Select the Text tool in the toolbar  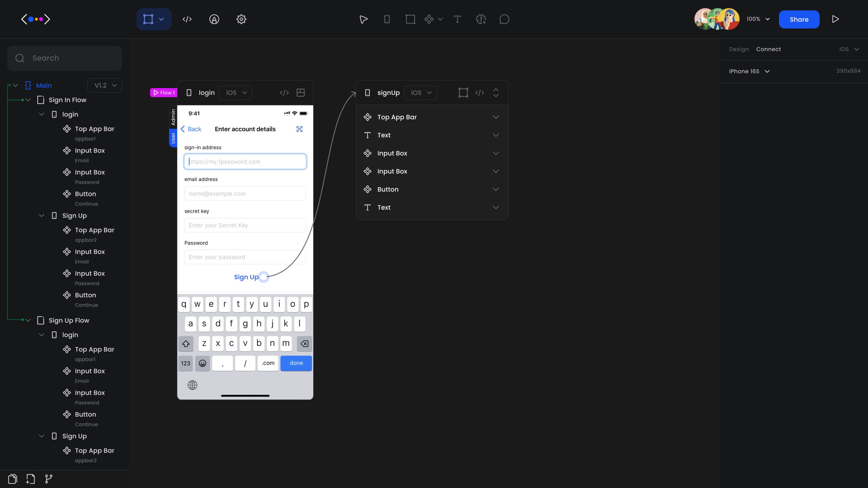457,19
